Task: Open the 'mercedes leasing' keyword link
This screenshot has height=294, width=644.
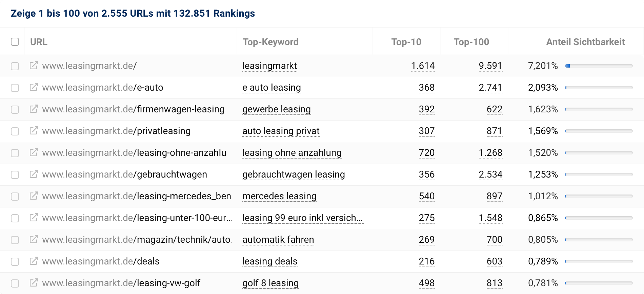Action: (279, 196)
